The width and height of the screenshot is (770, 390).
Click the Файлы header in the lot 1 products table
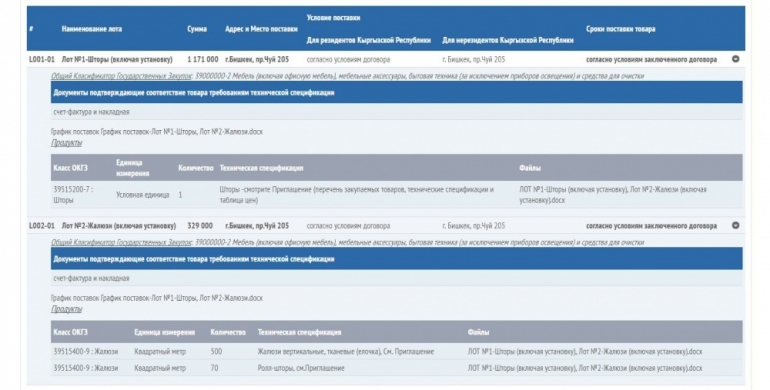[530, 168]
